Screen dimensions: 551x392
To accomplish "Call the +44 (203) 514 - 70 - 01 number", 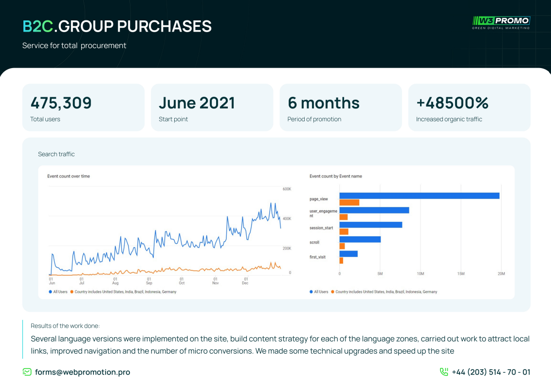I will [491, 372].
